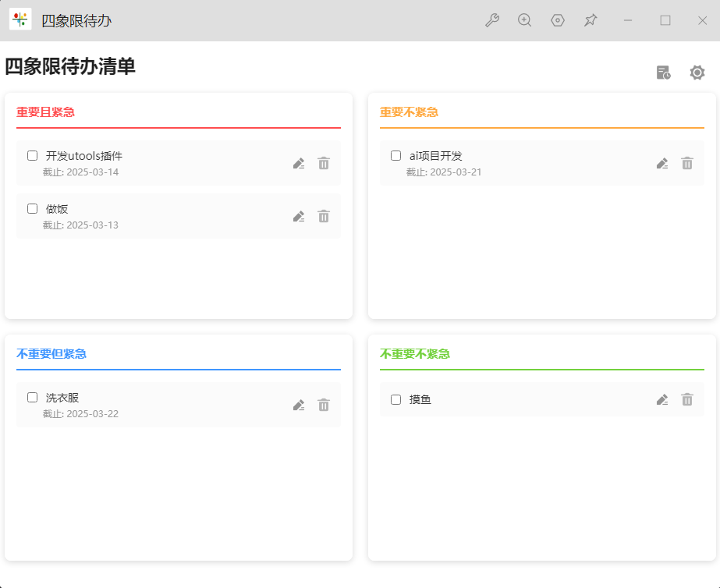Click the 四象限待办 window title text
Screen dimensions: 720x588
76,20
